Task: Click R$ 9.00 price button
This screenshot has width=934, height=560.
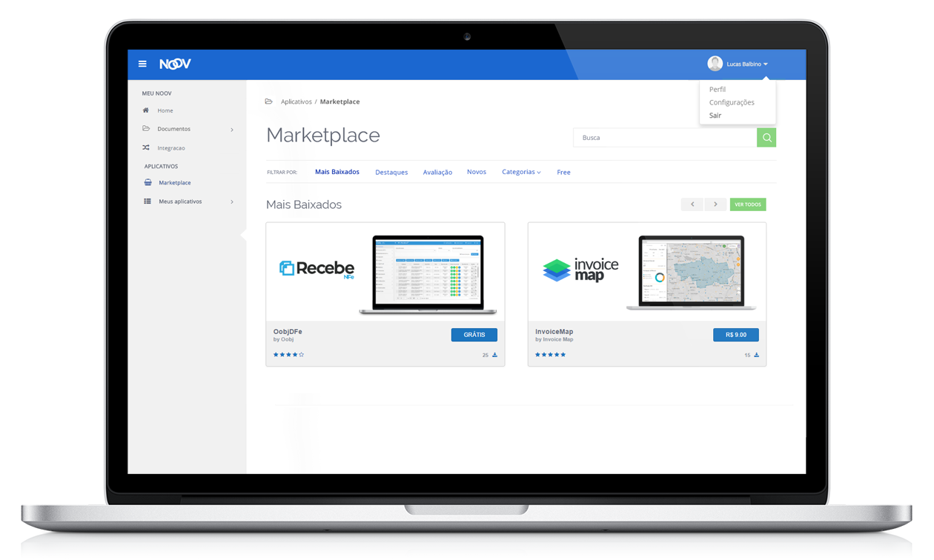Action: point(736,335)
